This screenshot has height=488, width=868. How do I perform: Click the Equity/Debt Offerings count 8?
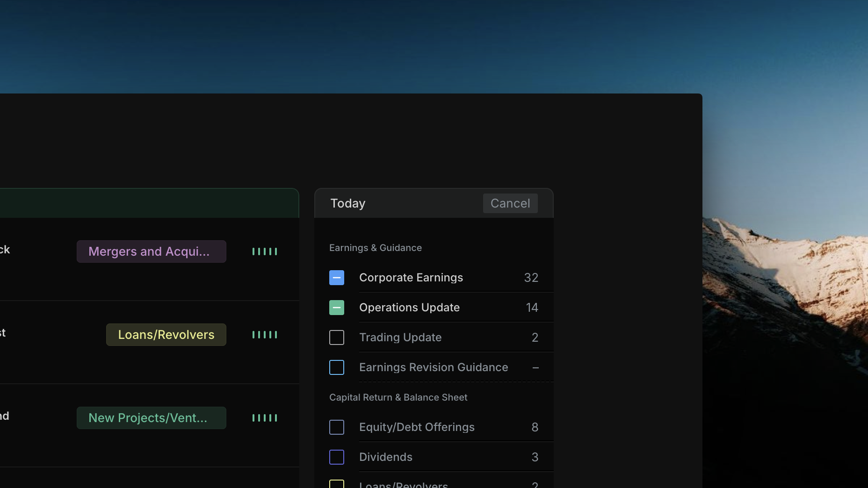(x=535, y=427)
